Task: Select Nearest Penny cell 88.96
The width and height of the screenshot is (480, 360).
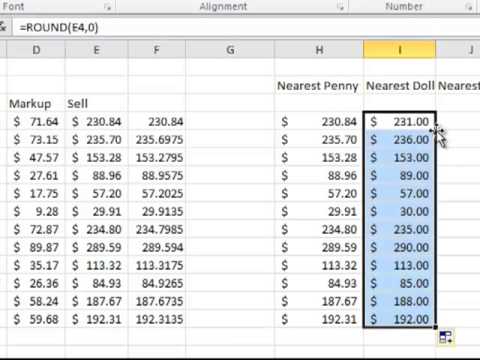Action: (x=319, y=176)
